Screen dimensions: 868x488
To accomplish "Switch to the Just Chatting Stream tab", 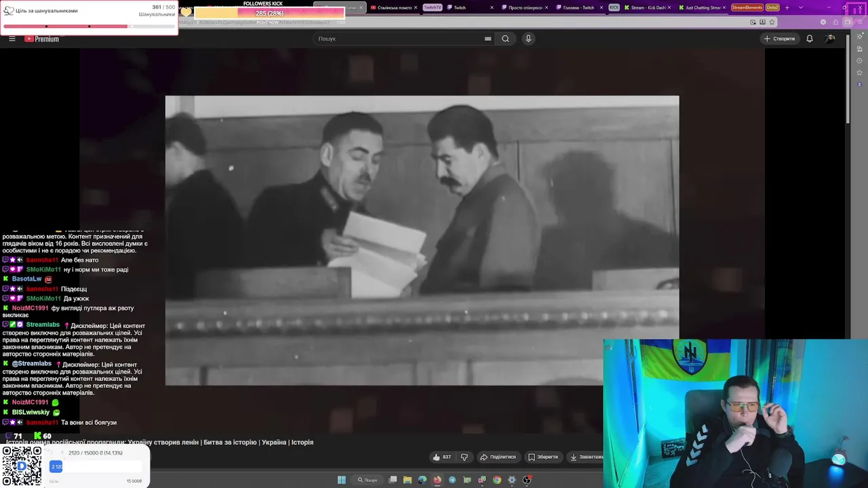I will pyautogui.click(x=703, y=7).
